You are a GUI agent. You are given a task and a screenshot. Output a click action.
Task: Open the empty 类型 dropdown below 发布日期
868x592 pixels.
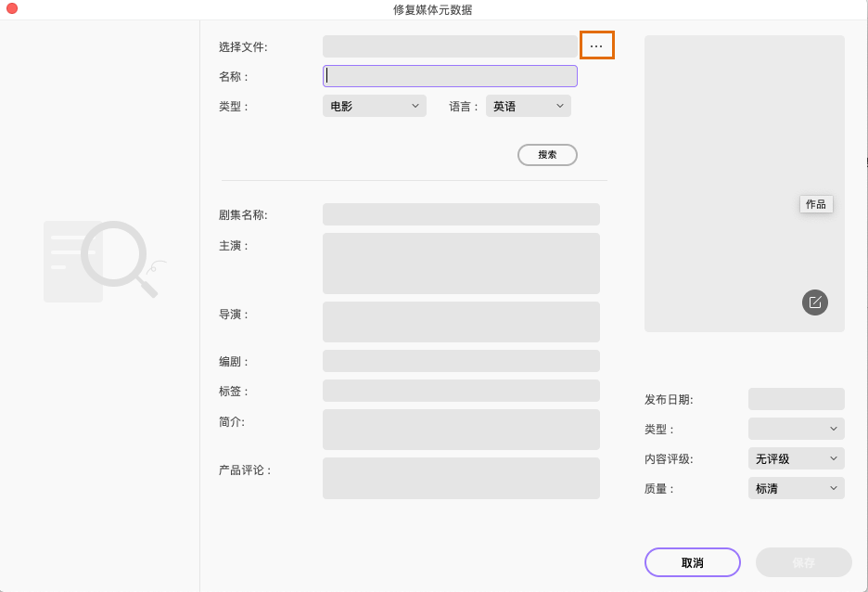pyautogui.click(x=796, y=429)
